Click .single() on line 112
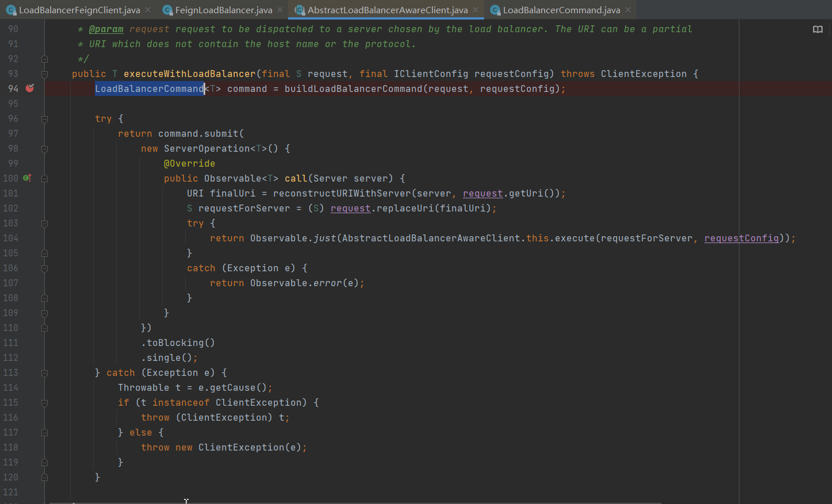This screenshot has height=504, width=832. (167, 357)
